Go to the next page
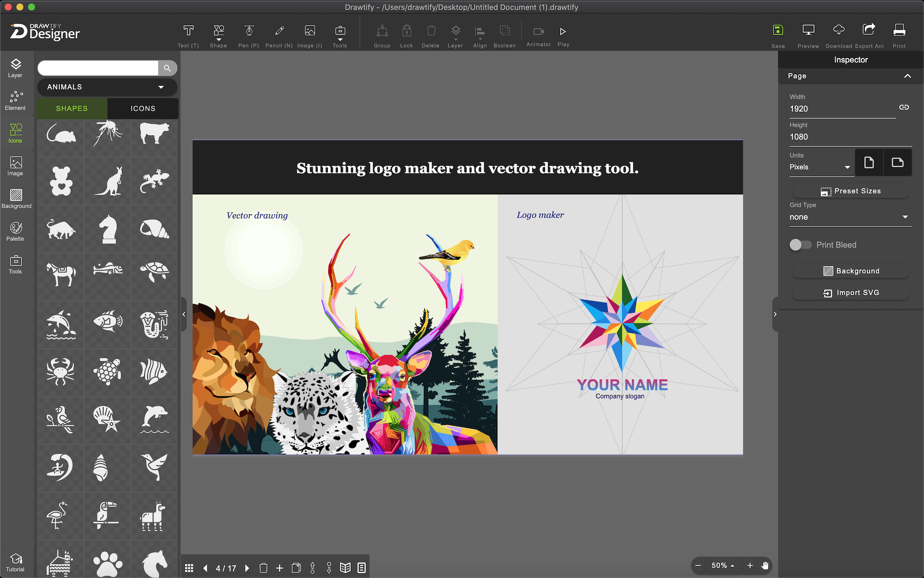Image resolution: width=924 pixels, height=578 pixels. click(x=247, y=568)
